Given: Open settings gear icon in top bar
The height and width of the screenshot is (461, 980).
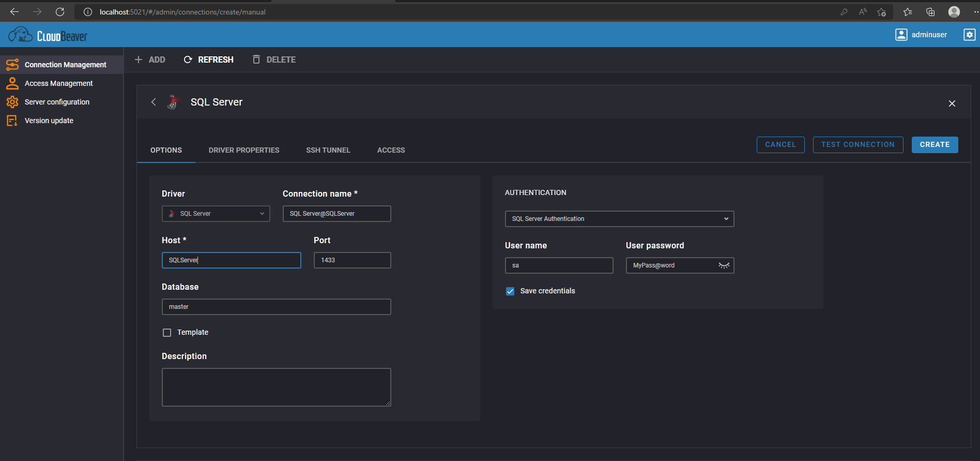Looking at the screenshot, I should tap(970, 35).
